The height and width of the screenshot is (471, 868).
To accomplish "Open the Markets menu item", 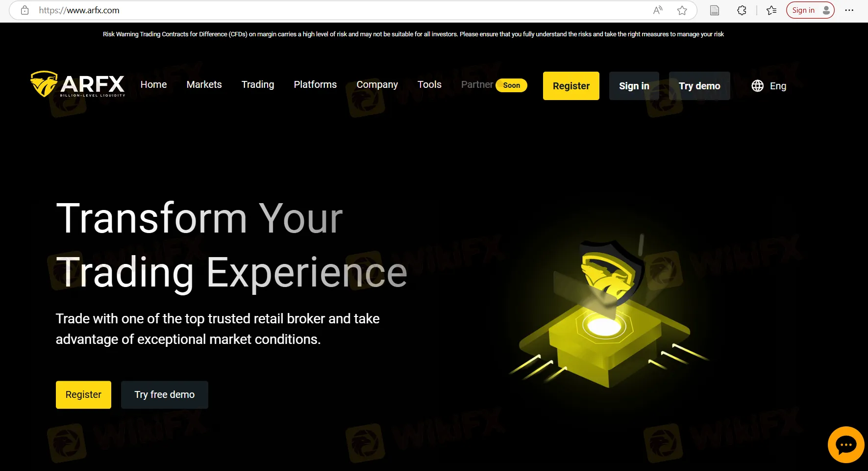I will click(204, 84).
